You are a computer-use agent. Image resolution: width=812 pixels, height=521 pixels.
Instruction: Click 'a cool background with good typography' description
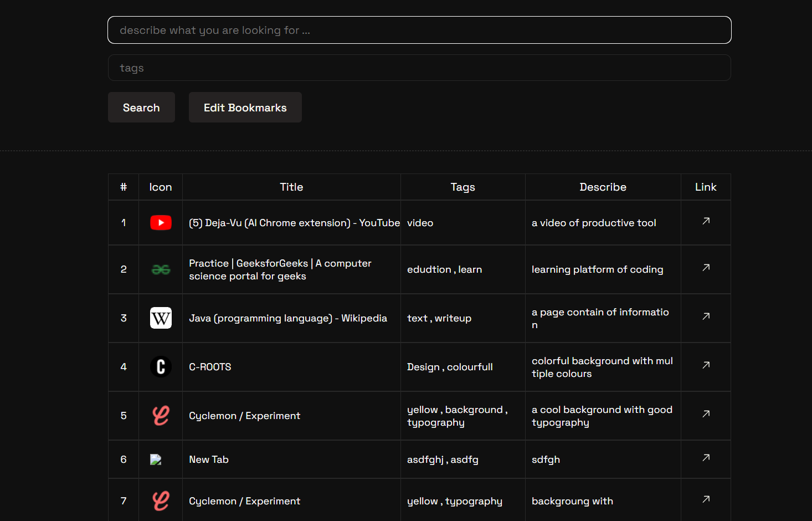(602, 416)
